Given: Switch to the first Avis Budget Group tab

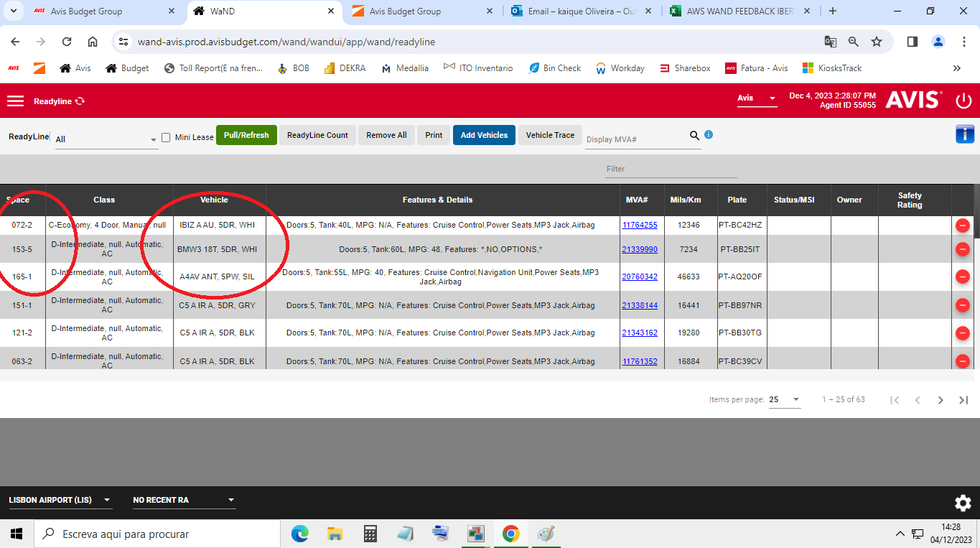Looking at the screenshot, I should tap(104, 11).
